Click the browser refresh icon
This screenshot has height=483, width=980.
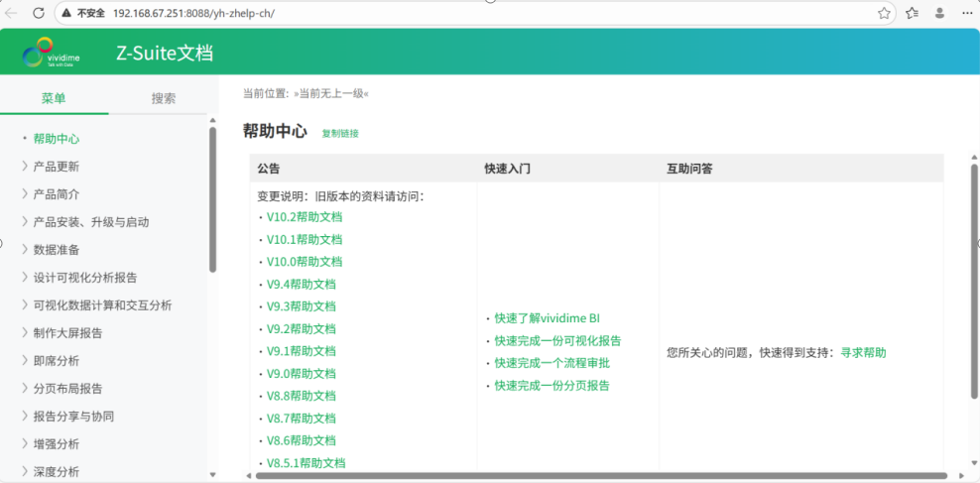[39, 13]
